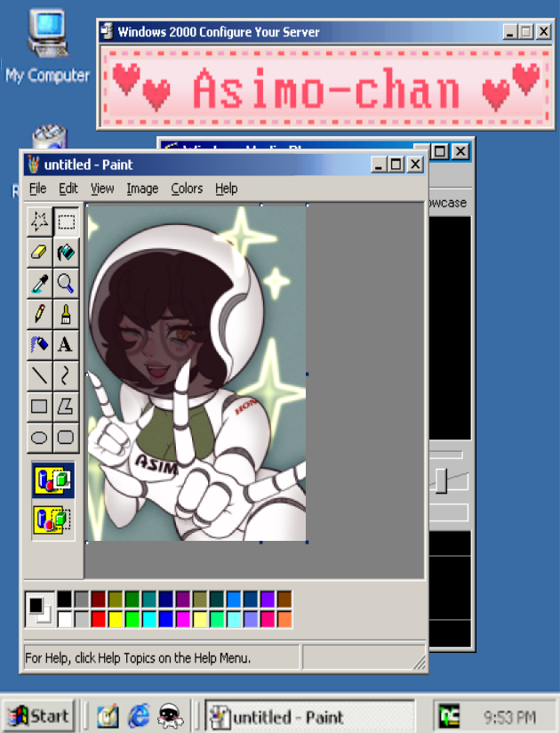
Task: Pick the cyan color swatch
Action: [x=149, y=619]
